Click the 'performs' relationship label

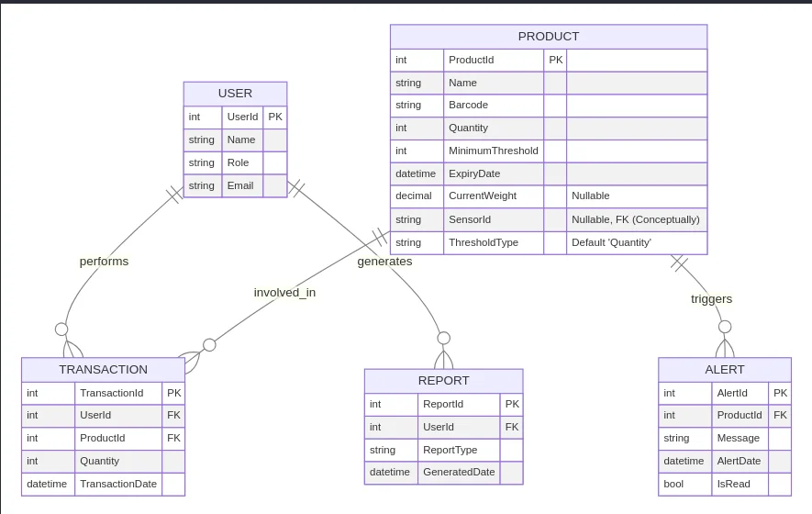click(x=104, y=262)
